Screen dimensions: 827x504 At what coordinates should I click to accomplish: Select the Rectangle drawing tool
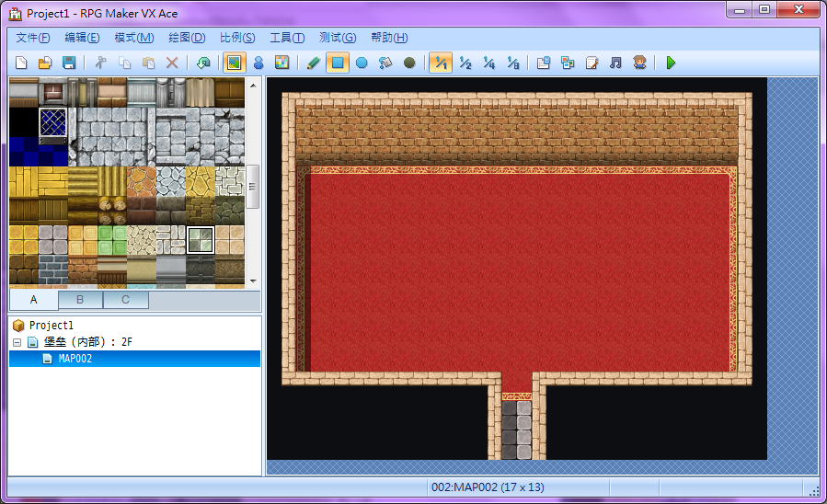338,63
